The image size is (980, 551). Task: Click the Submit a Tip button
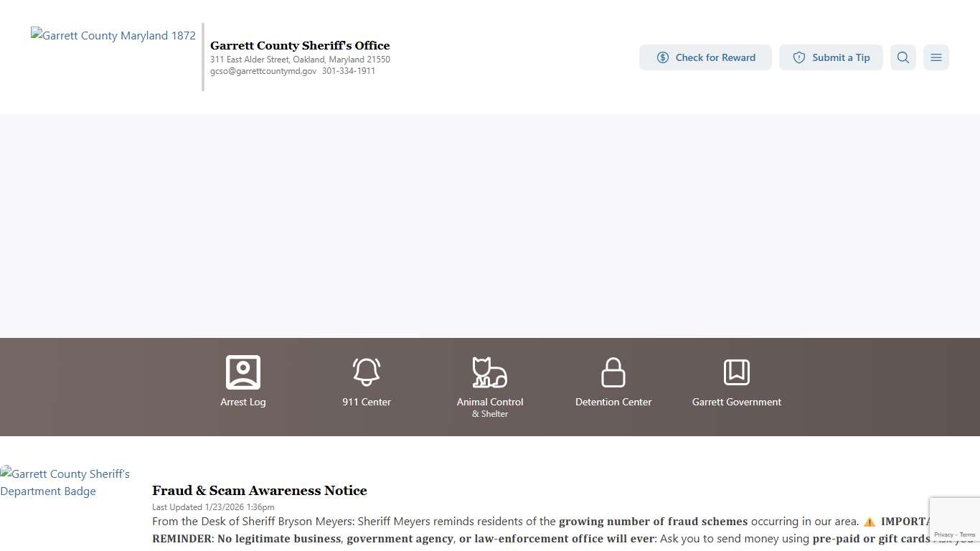click(831, 57)
